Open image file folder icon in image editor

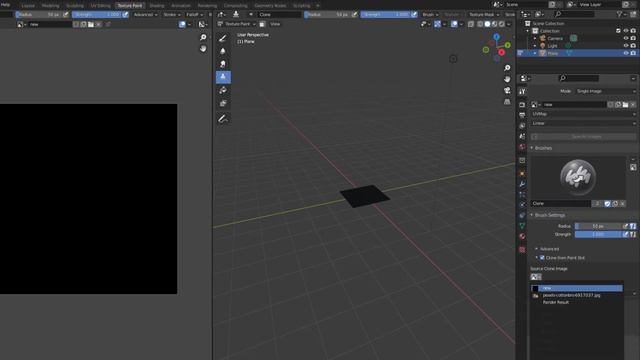pos(91,24)
